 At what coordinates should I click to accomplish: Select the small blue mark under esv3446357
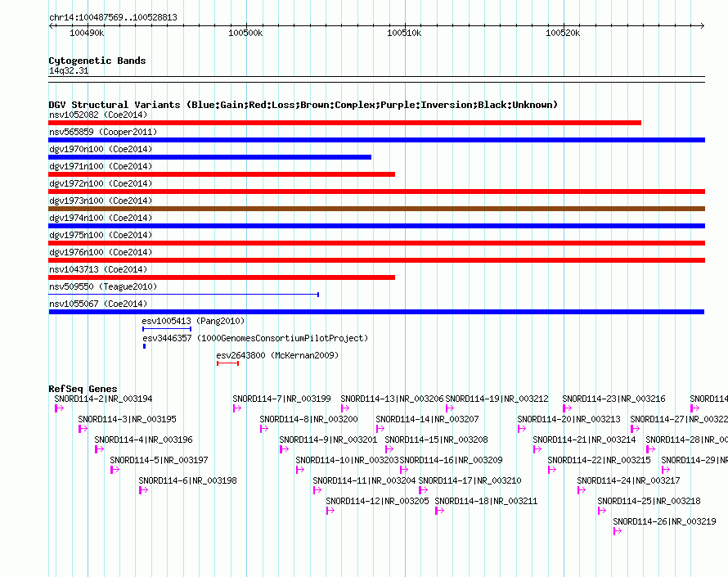(x=145, y=346)
